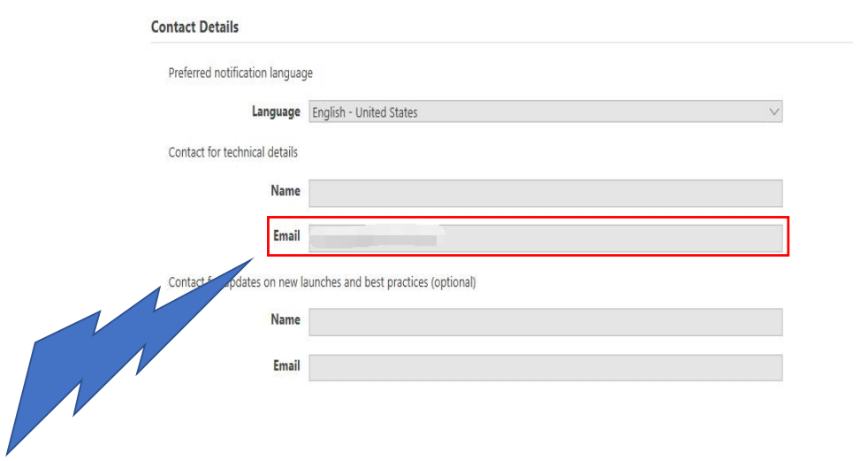Click the updates contact "Email" label
The image size is (868, 461).
pyautogui.click(x=286, y=365)
